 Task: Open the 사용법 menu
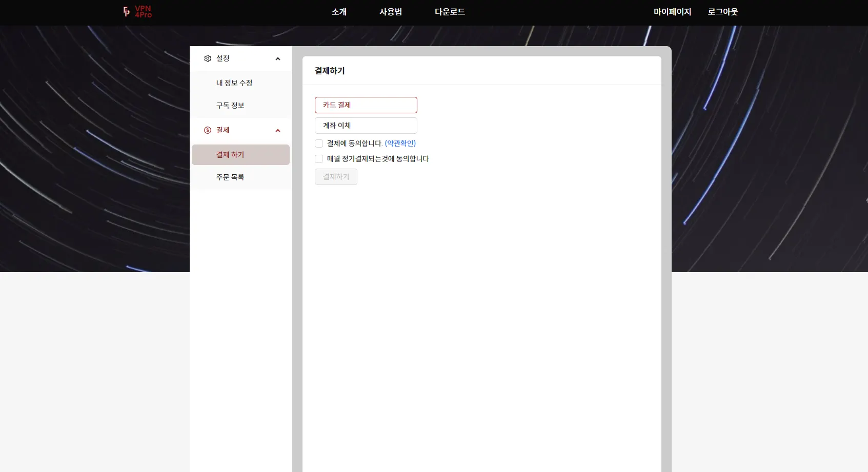tap(391, 12)
